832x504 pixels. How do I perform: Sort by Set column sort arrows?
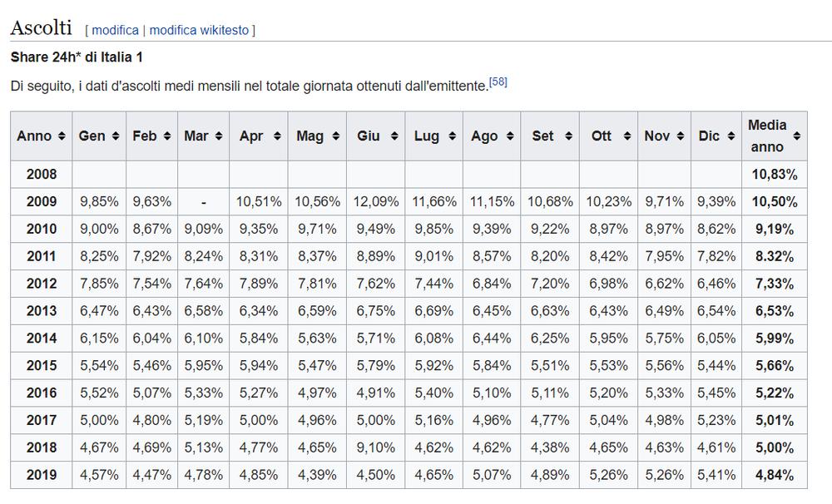click(567, 136)
